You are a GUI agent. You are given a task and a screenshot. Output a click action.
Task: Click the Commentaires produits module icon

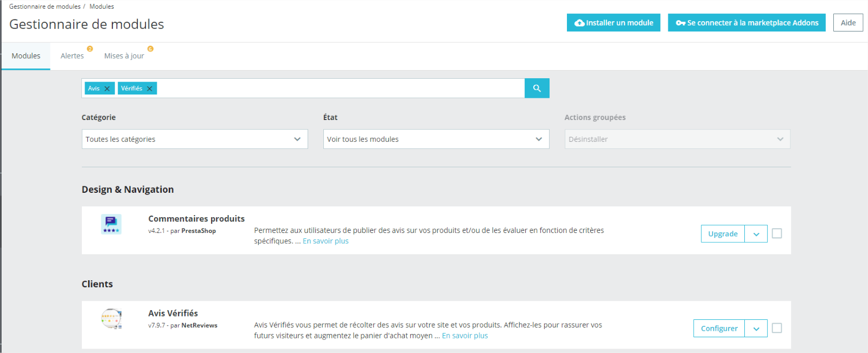[x=111, y=224]
